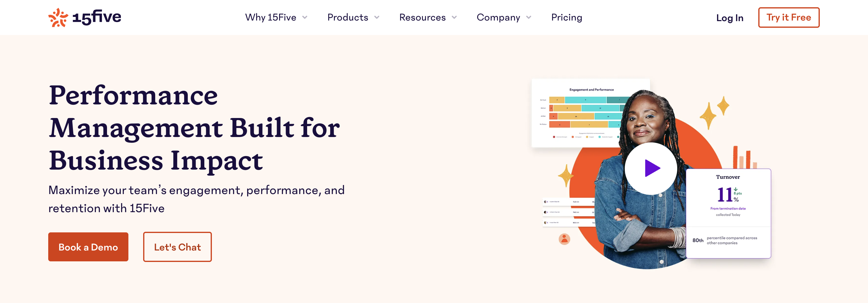868x303 pixels.
Task: Expand the Why 15Five chevron
Action: (x=305, y=18)
